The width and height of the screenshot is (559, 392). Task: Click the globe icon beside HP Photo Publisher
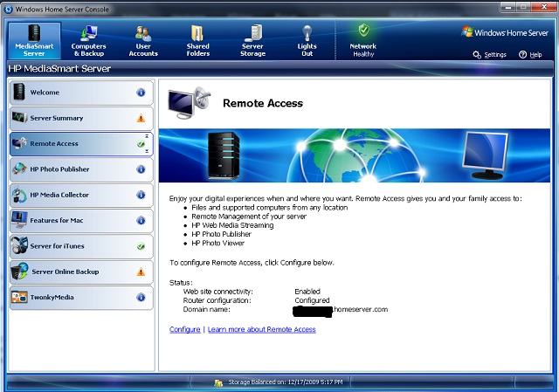click(19, 168)
